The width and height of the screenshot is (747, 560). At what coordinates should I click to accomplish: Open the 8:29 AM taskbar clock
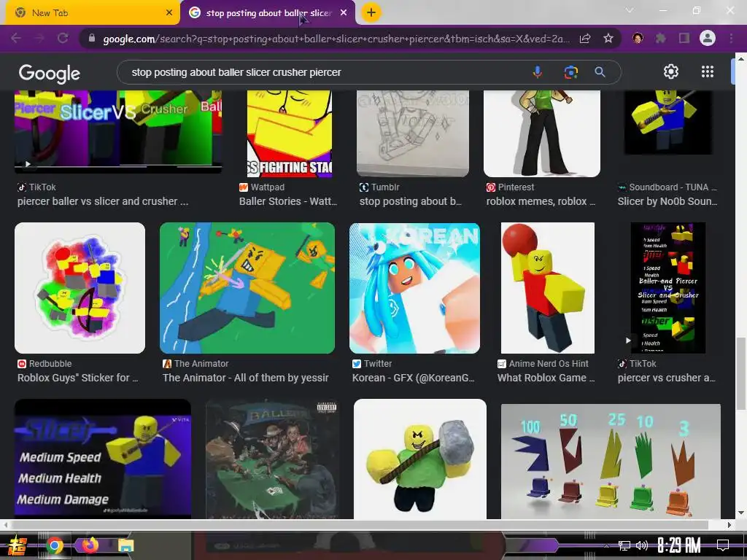point(679,545)
